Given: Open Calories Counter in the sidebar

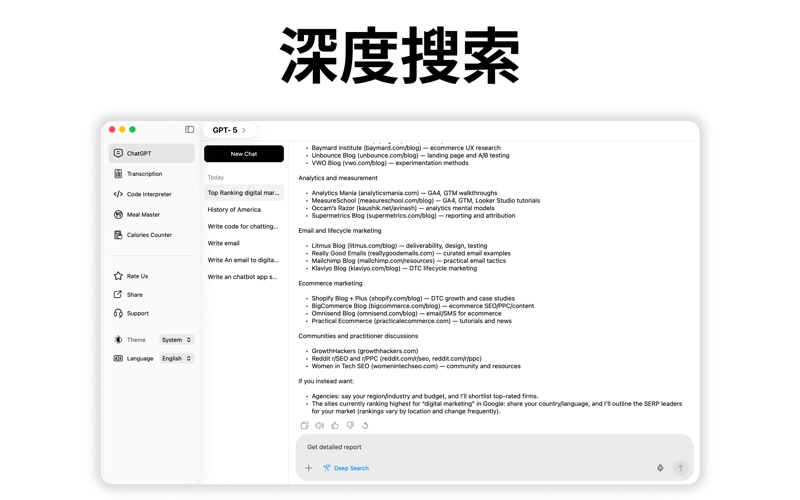Looking at the screenshot, I should tap(152, 235).
